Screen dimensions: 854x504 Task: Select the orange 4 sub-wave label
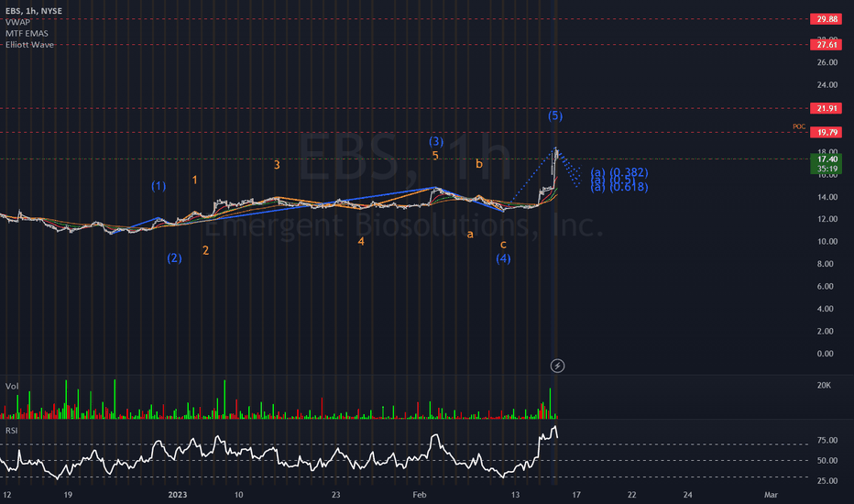click(x=360, y=241)
